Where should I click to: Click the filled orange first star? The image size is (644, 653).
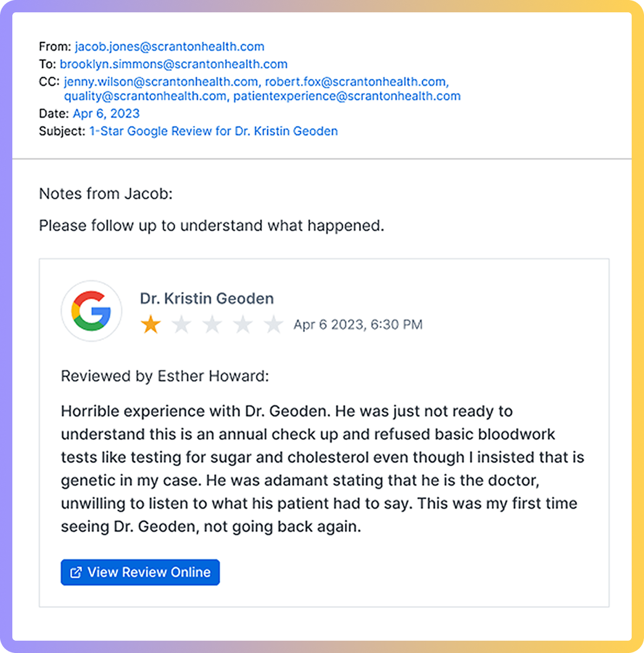(151, 325)
